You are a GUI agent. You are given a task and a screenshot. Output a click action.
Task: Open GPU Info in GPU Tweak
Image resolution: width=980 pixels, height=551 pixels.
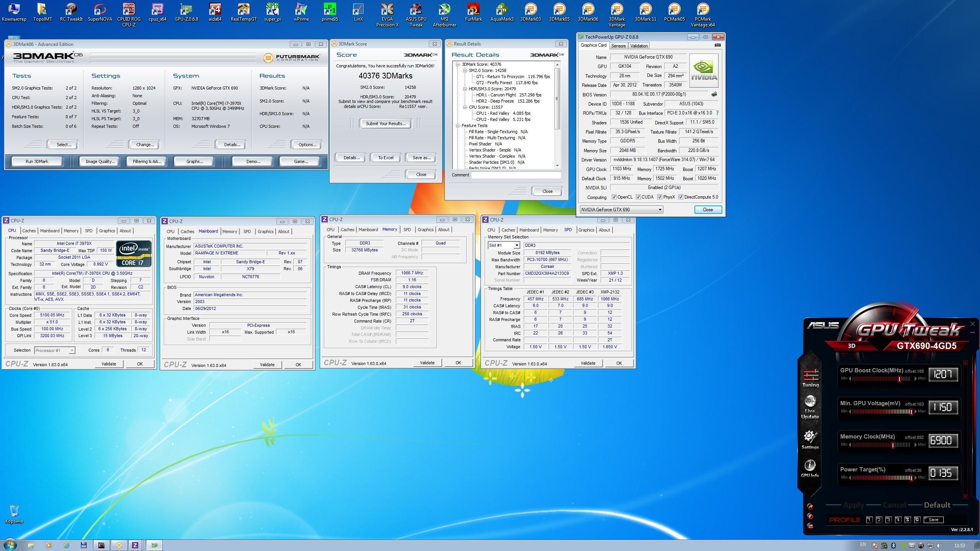pyautogui.click(x=810, y=469)
